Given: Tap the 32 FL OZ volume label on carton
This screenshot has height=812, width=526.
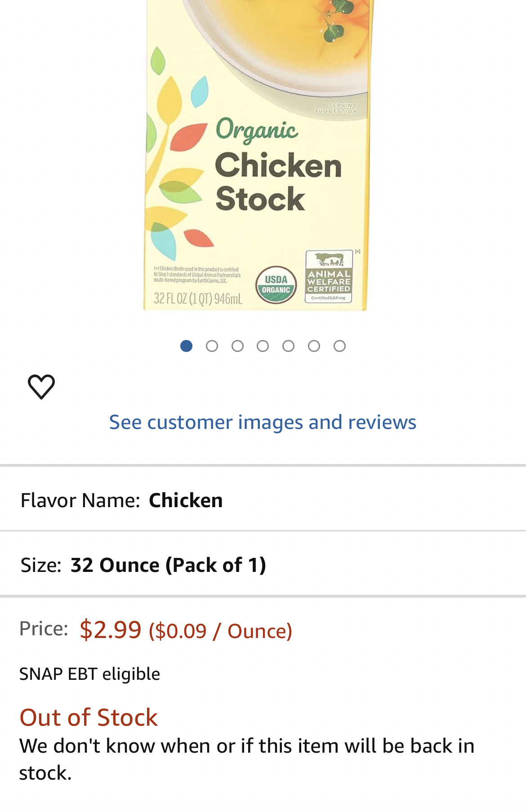Looking at the screenshot, I should tap(198, 299).
